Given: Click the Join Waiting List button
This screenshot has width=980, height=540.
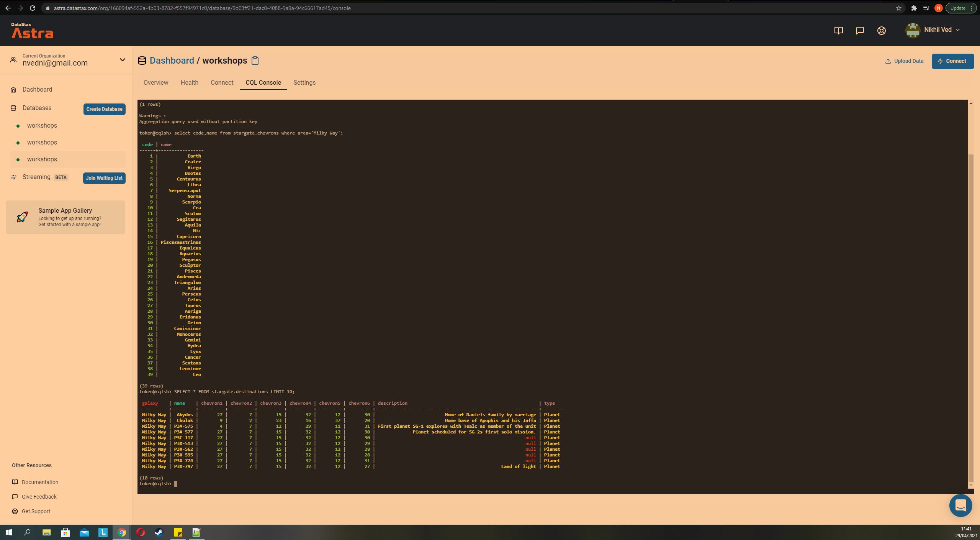Looking at the screenshot, I should 104,178.
